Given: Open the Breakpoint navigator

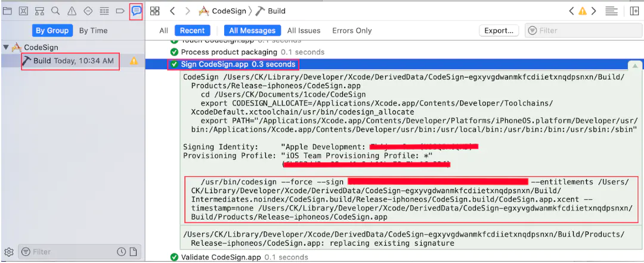Looking at the screenshot, I should 120,11.
